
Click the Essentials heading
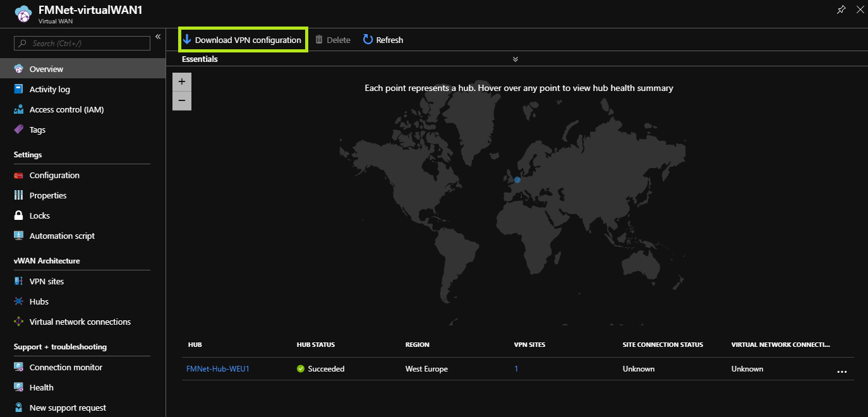point(200,59)
